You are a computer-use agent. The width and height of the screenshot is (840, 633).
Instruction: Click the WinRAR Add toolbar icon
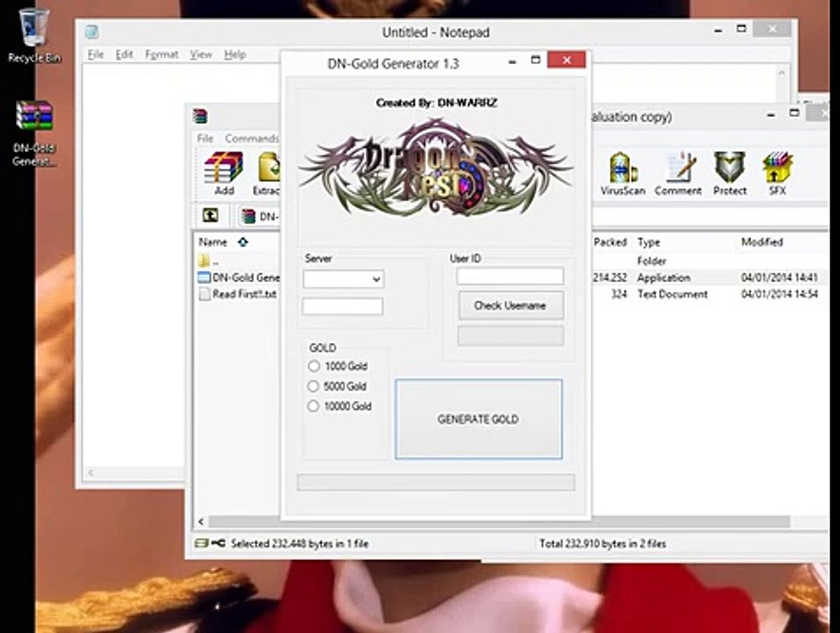pyautogui.click(x=223, y=173)
